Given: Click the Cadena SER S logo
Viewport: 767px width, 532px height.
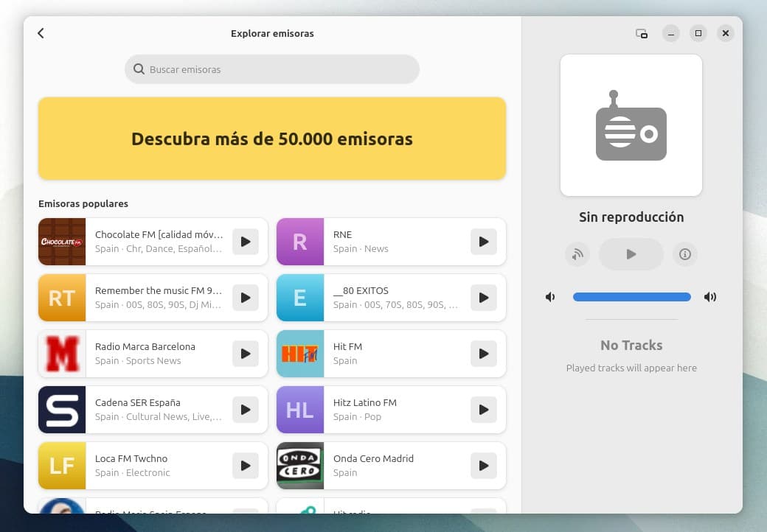Looking at the screenshot, I should pyautogui.click(x=62, y=410).
